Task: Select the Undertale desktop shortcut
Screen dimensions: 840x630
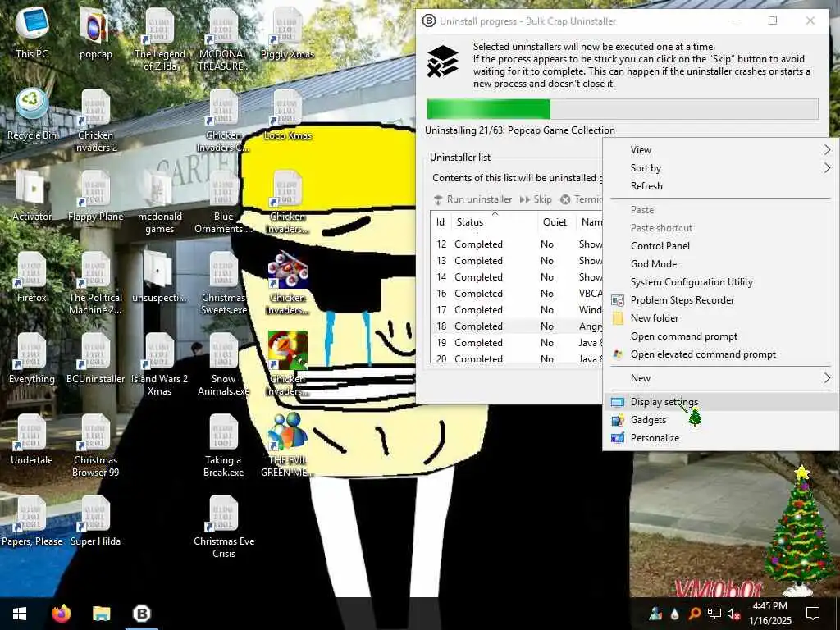Action: 32,440
